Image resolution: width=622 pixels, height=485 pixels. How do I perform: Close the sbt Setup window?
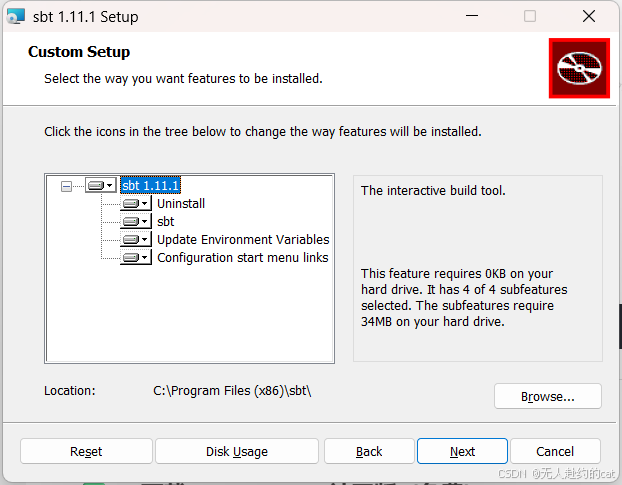pos(589,16)
